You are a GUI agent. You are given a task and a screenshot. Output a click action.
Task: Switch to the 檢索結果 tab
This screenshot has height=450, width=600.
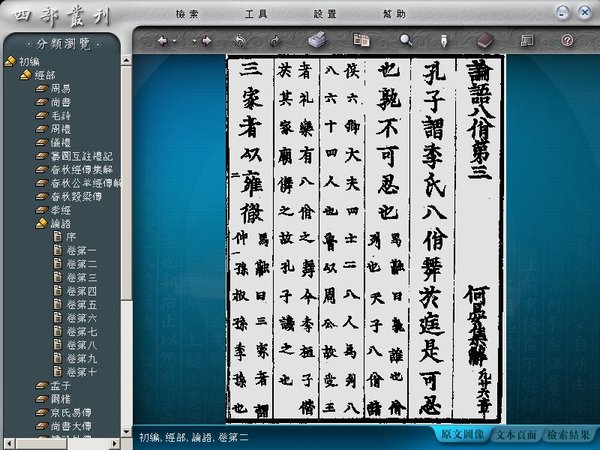click(x=568, y=435)
